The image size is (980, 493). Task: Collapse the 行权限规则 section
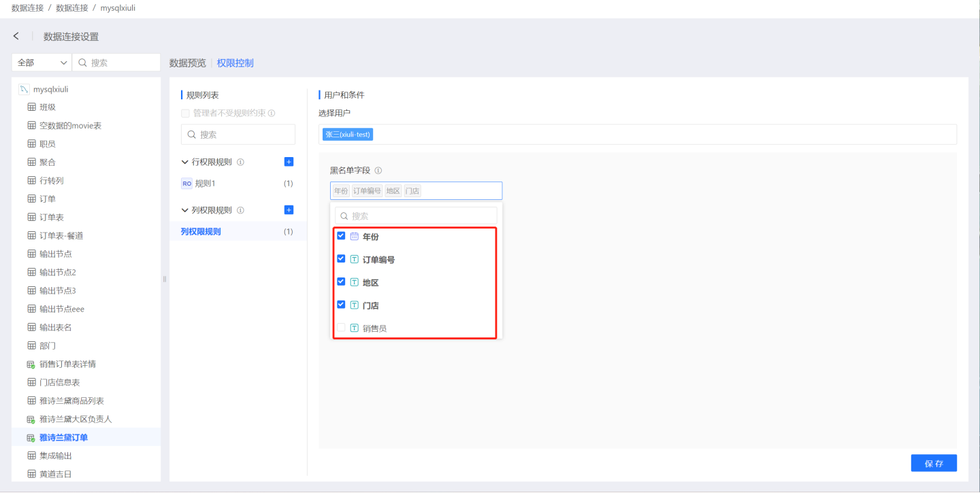(185, 163)
